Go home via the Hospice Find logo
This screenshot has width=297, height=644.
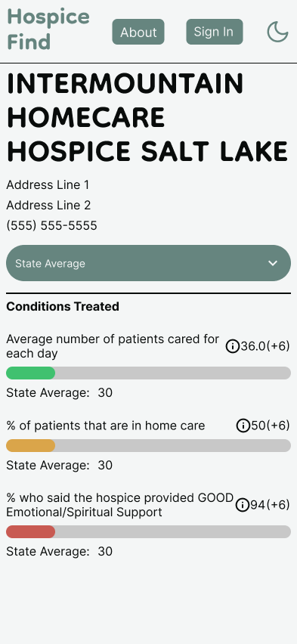(48, 29)
